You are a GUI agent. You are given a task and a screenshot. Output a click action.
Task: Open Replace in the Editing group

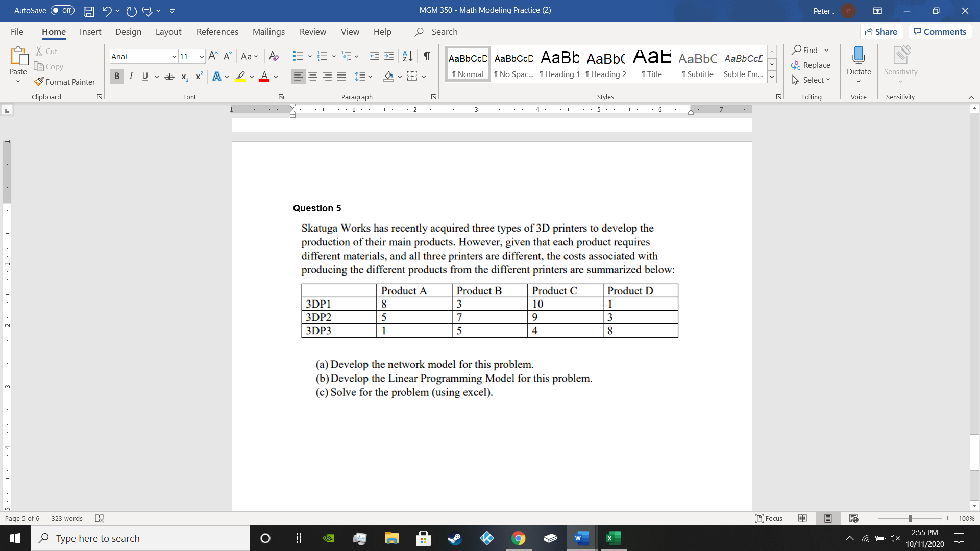coord(812,65)
